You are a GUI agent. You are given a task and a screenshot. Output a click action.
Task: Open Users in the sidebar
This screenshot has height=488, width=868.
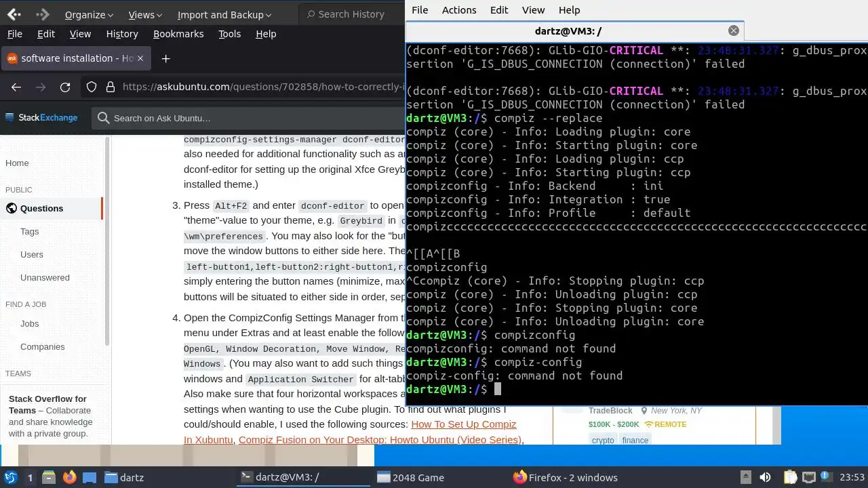(32, 254)
